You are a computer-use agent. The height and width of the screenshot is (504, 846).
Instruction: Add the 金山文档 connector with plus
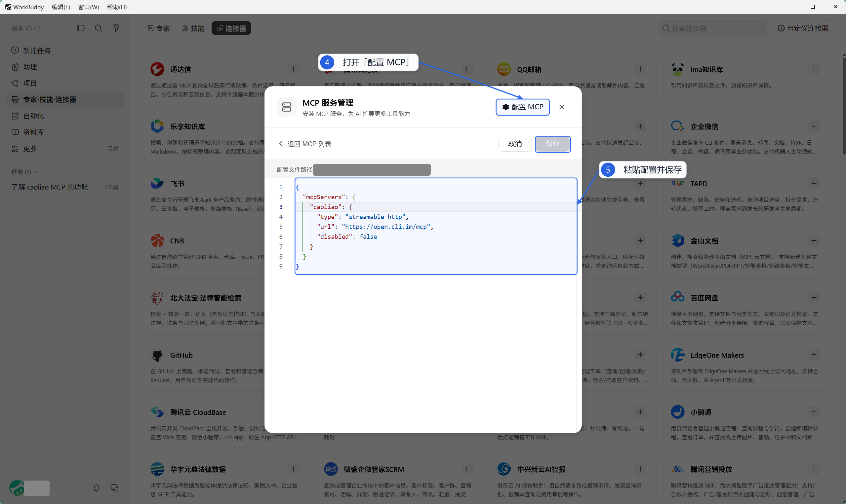814,241
